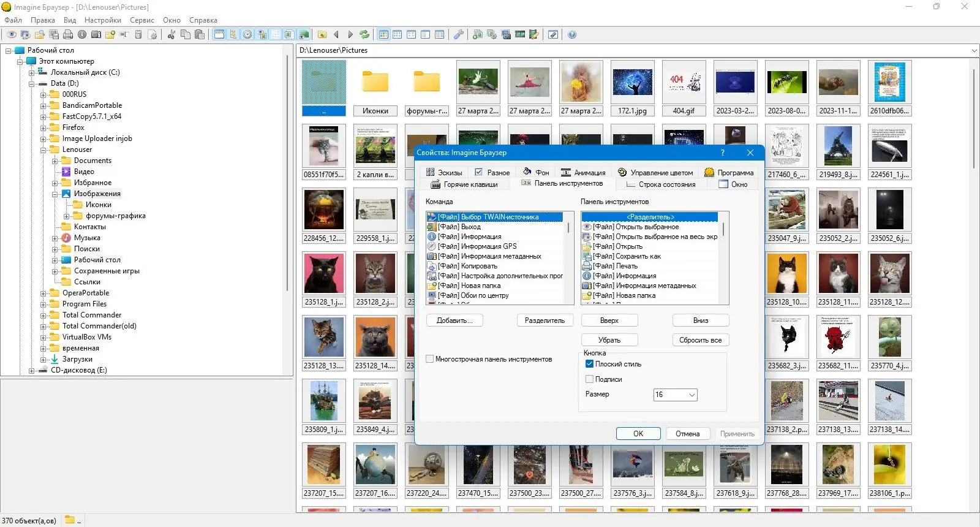Select [Файл] Информация GPS in Команда list

pos(477,246)
